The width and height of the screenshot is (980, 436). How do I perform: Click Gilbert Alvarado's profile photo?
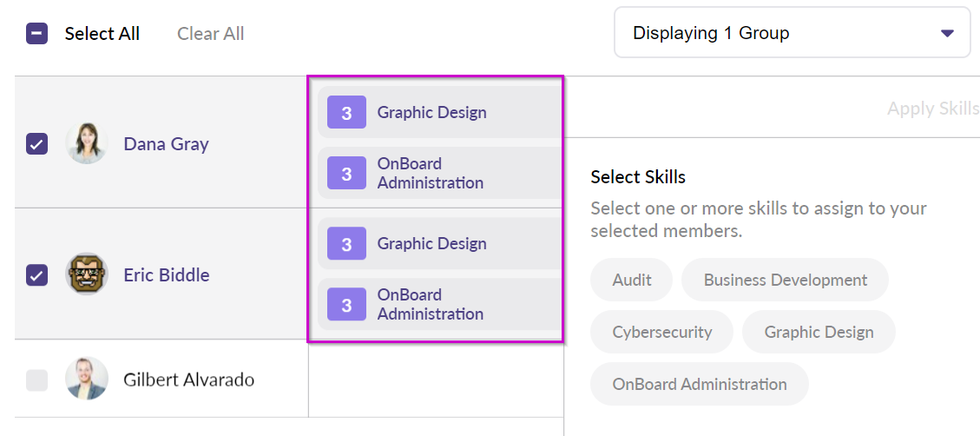click(87, 379)
